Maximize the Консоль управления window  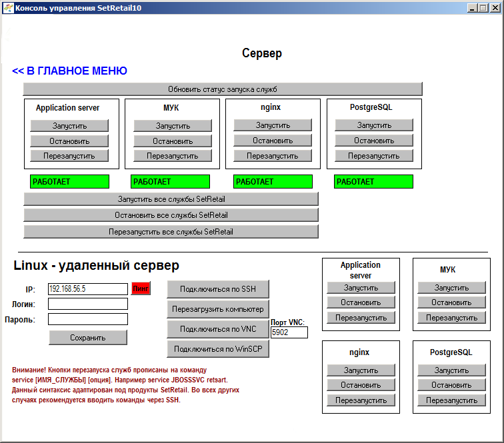(483, 8)
